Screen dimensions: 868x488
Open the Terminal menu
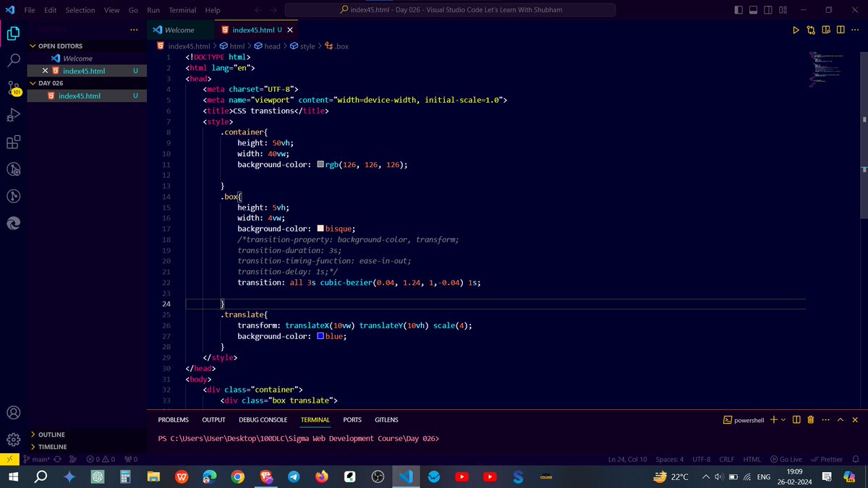pos(182,10)
